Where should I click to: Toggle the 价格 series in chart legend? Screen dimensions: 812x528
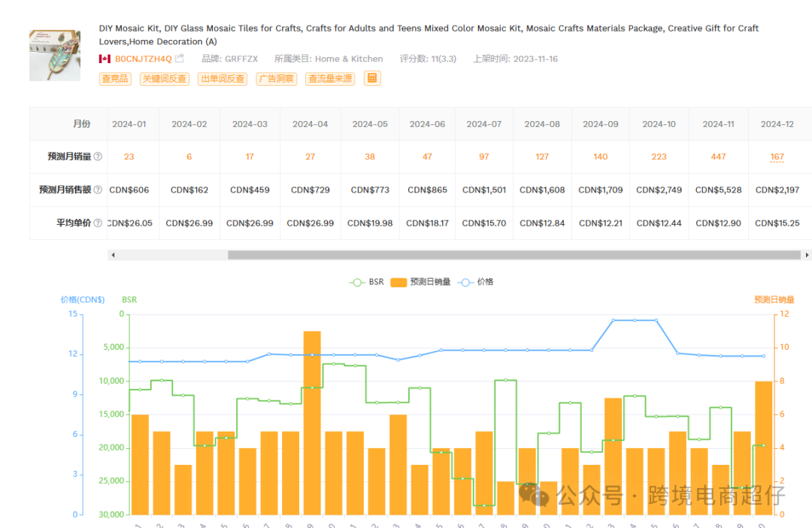point(476,282)
